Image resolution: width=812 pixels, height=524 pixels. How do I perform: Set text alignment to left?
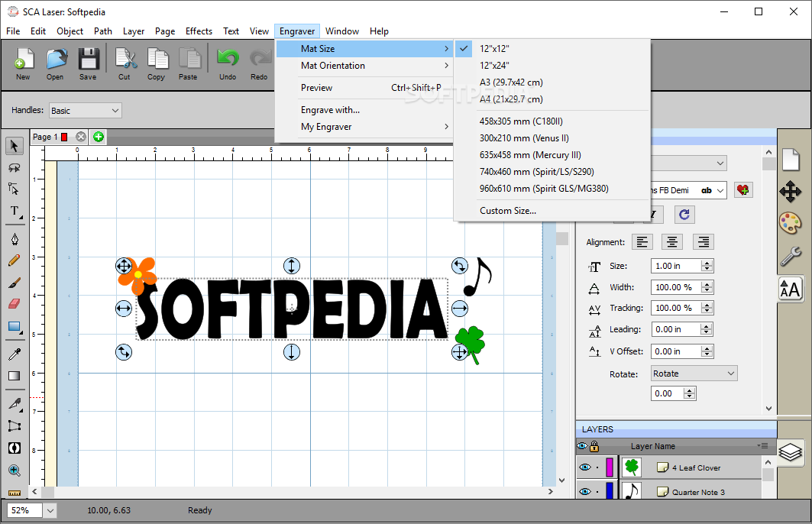click(642, 242)
